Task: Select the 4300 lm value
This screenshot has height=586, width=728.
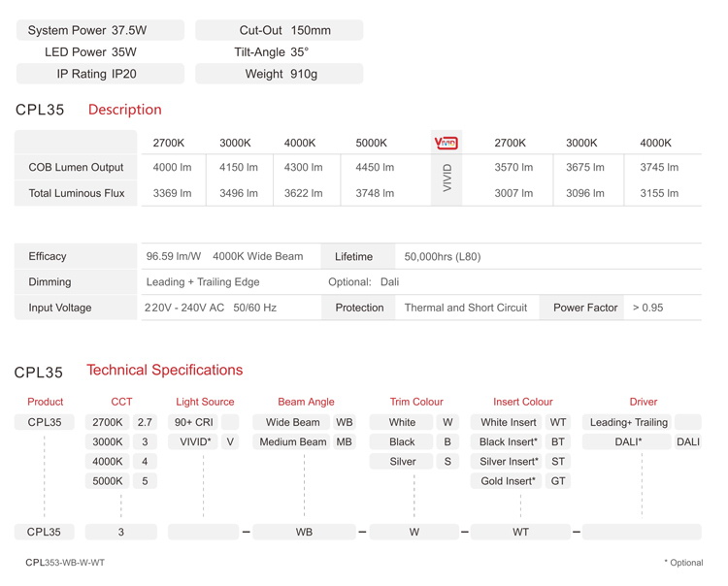Action: point(303,167)
